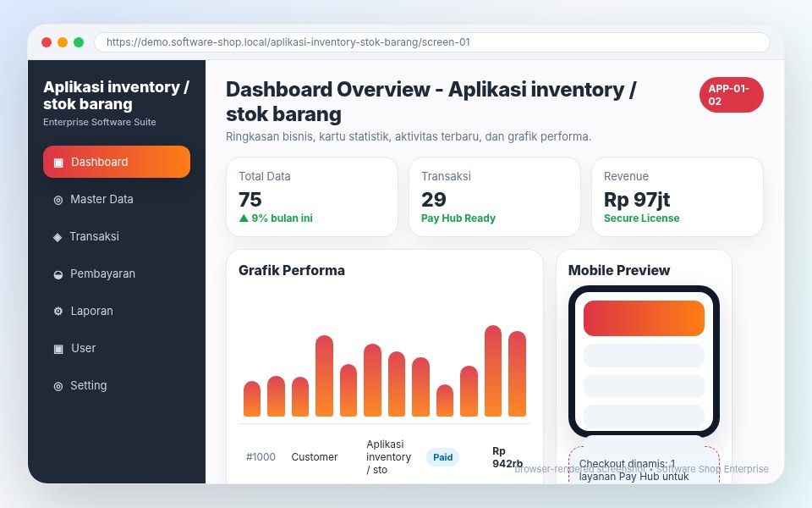Click the 'Grafik Performa' heading
The width and height of the screenshot is (812, 508).
[x=292, y=270]
